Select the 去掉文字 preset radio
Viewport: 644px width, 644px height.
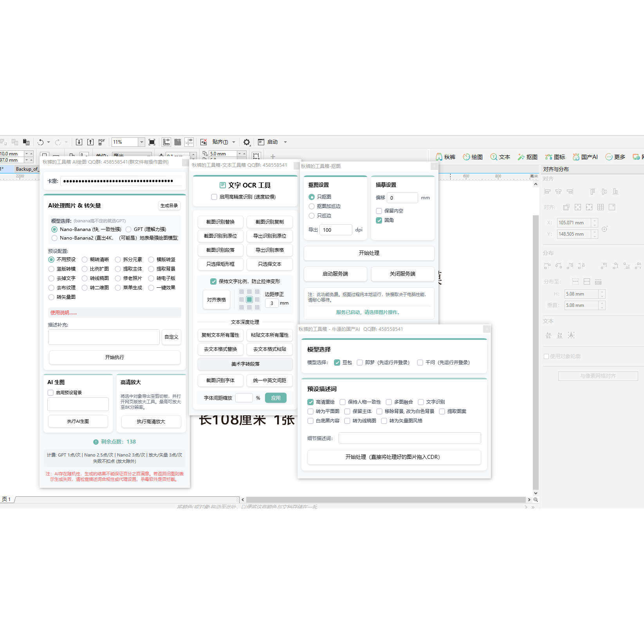tap(51, 278)
